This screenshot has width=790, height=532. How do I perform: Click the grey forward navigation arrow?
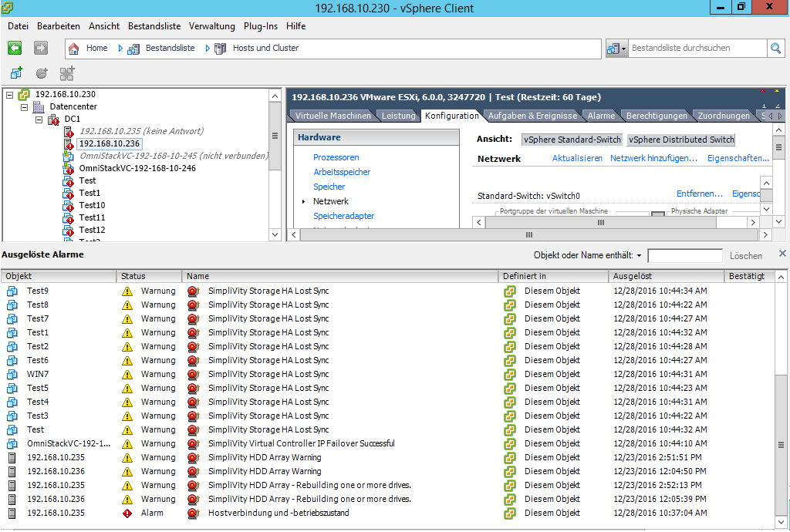(x=41, y=48)
